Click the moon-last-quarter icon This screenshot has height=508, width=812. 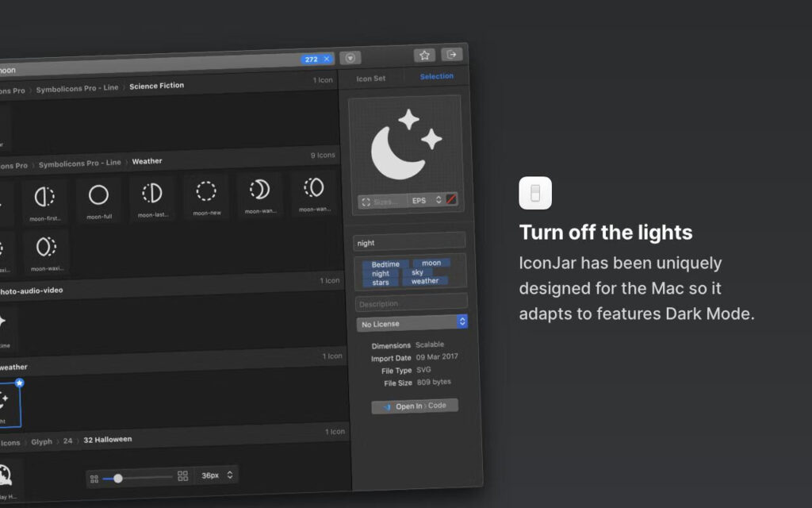(x=152, y=193)
